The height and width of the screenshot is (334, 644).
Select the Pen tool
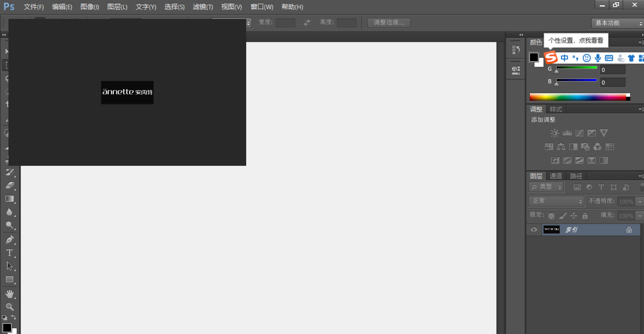pos(10,239)
